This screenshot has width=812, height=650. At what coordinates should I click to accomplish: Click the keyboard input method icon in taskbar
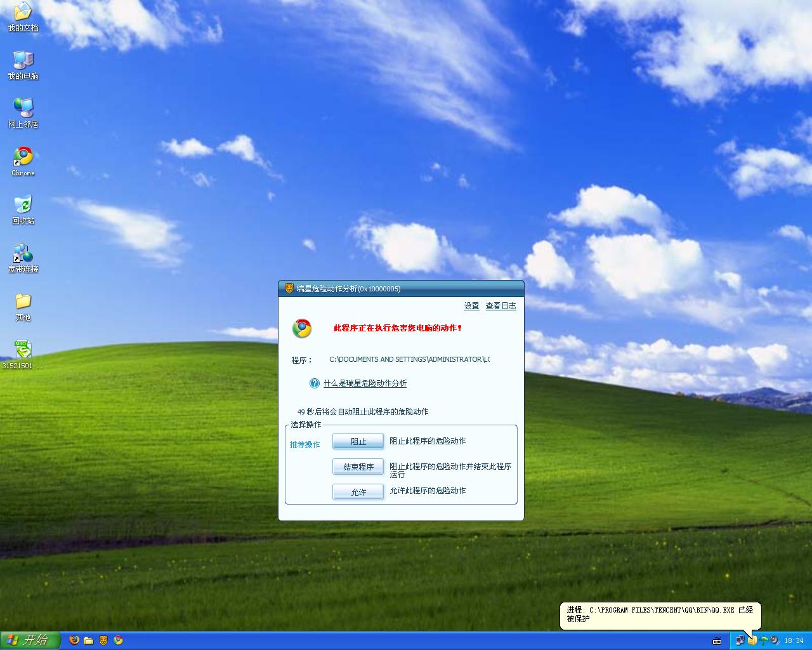click(717, 640)
